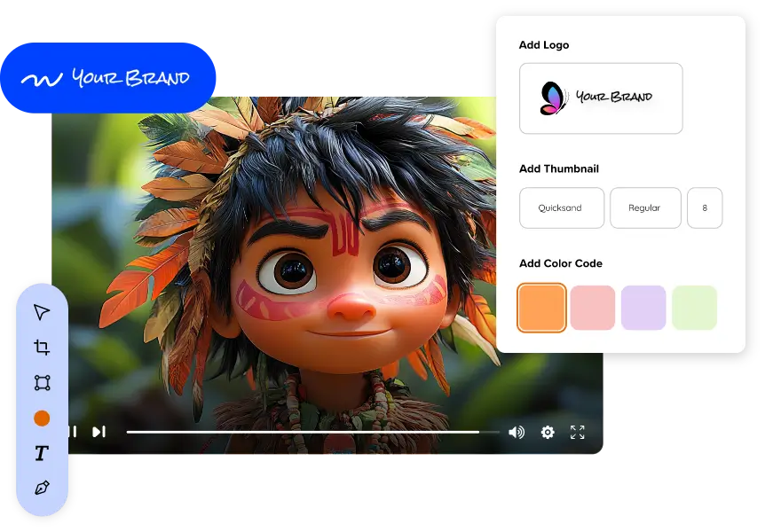Image resolution: width=765 pixels, height=532 pixels.
Task: Open the Regular font weight dropdown
Action: coord(644,207)
